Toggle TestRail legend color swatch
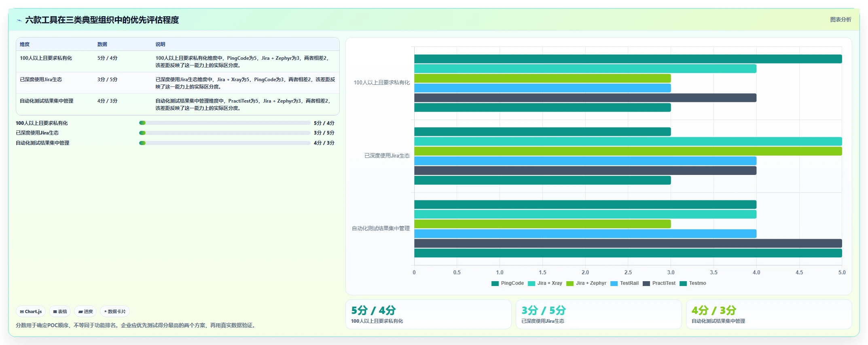This screenshot has height=345, width=868. click(x=614, y=283)
